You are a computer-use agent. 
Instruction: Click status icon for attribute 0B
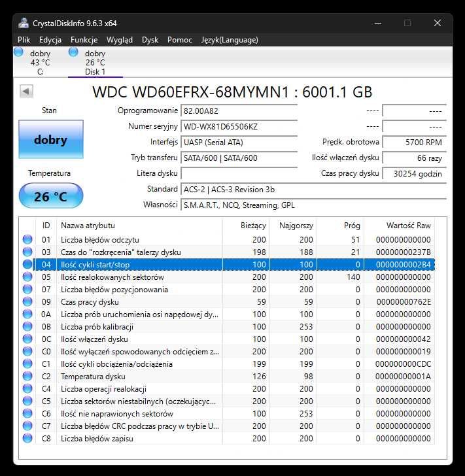tap(27, 327)
